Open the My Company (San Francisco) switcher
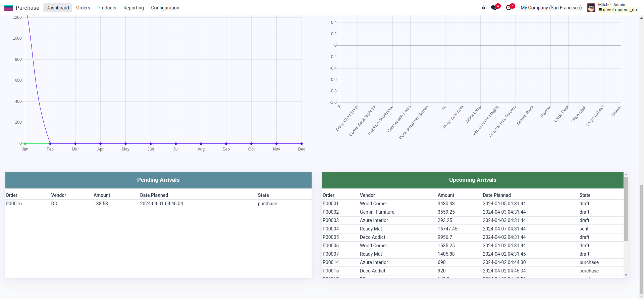This screenshot has height=299, width=644. pyautogui.click(x=551, y=8)
